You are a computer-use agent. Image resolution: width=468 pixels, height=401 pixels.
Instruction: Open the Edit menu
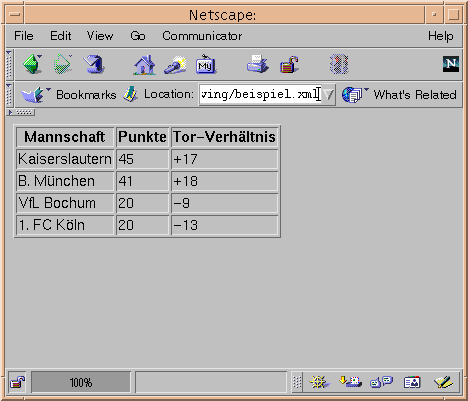pos(60,36)
